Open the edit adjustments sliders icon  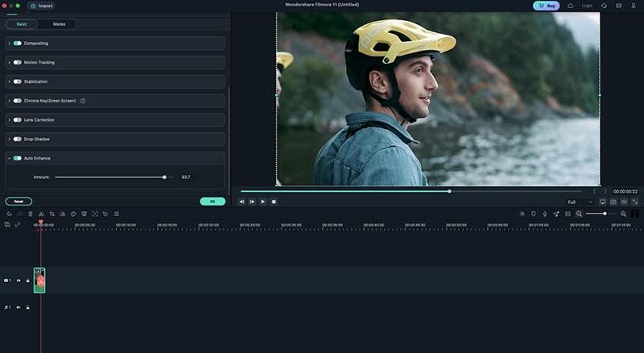pyautogui.click(x=116, y=214)
